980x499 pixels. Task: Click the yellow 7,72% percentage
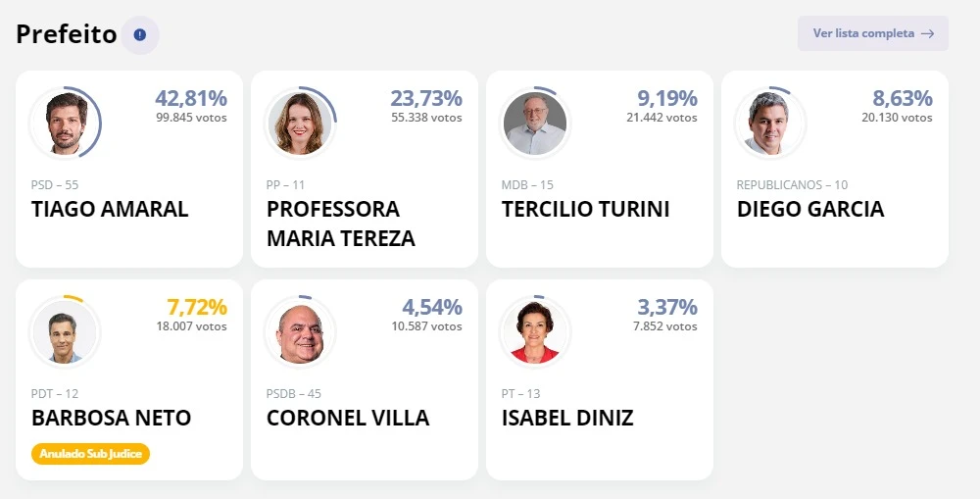(x=197, y=307)
